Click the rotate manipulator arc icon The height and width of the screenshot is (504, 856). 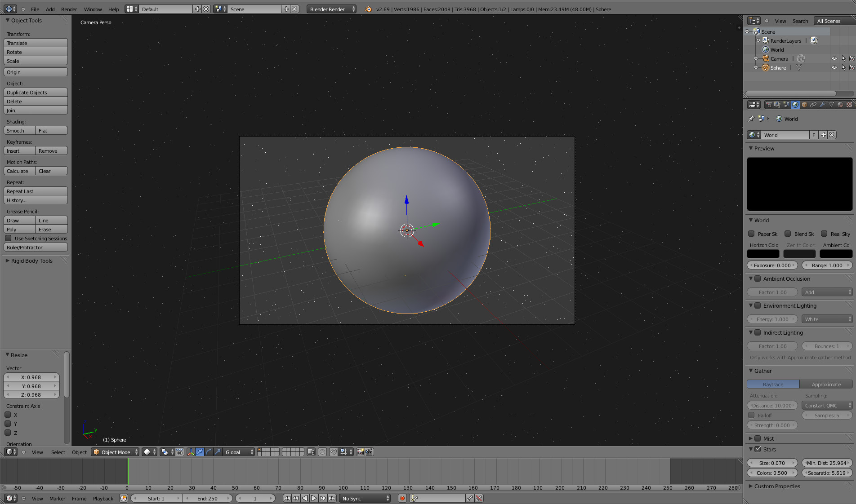pos(209,452)
